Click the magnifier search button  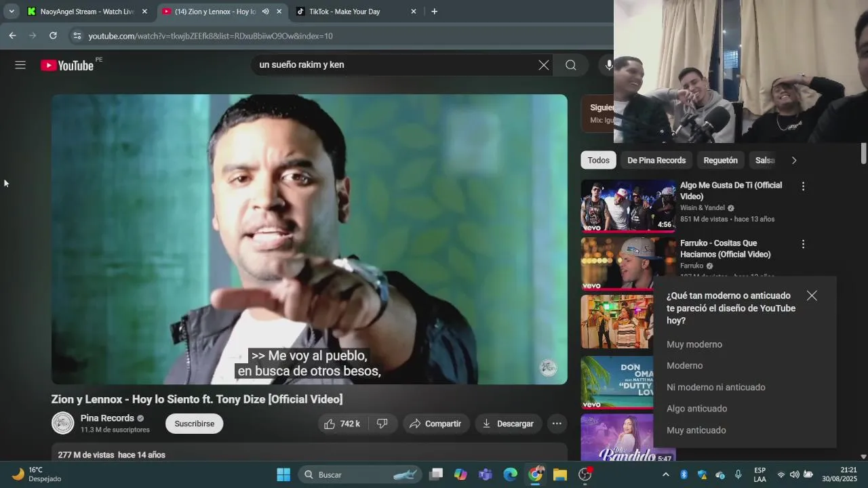pyautogui.click(x=571, y=65)
